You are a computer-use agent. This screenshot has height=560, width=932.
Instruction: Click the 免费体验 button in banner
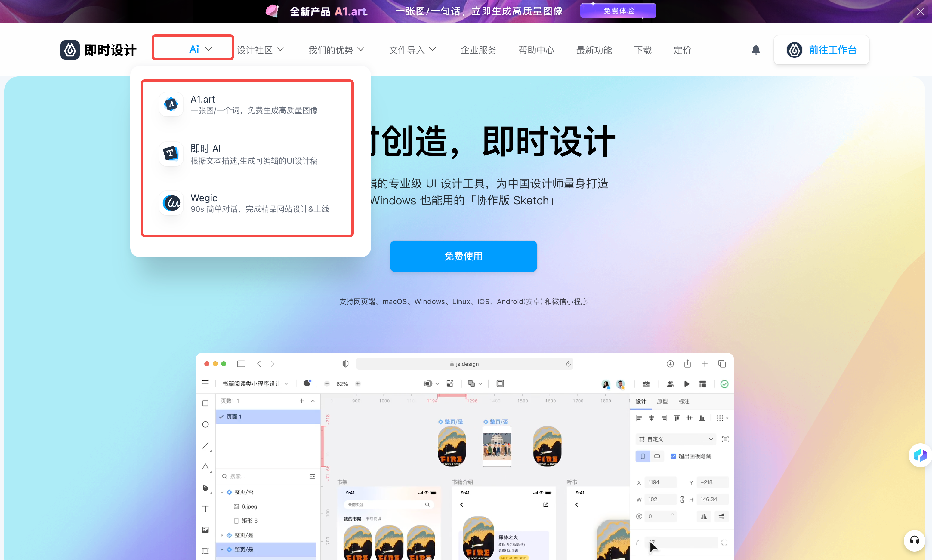click(615, 11)
